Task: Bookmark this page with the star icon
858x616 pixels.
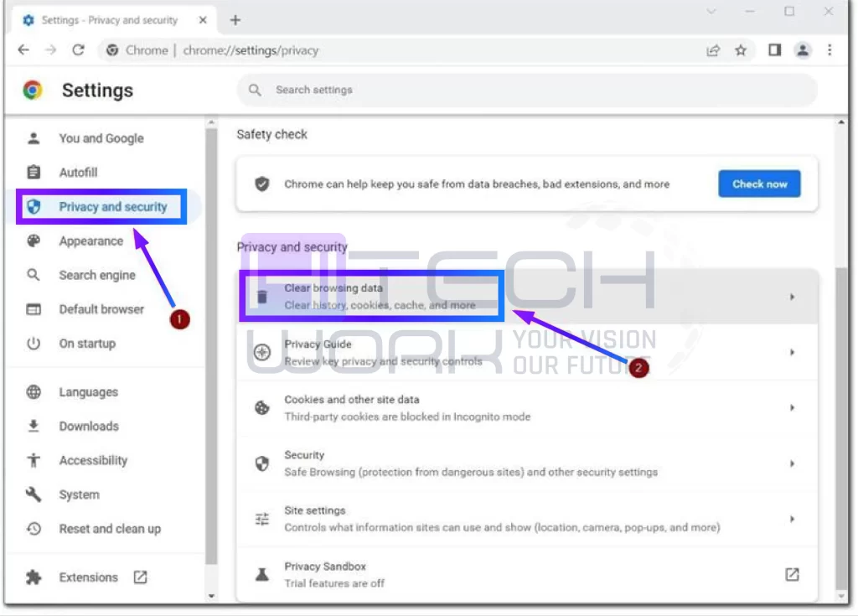Action: (741, 50)
